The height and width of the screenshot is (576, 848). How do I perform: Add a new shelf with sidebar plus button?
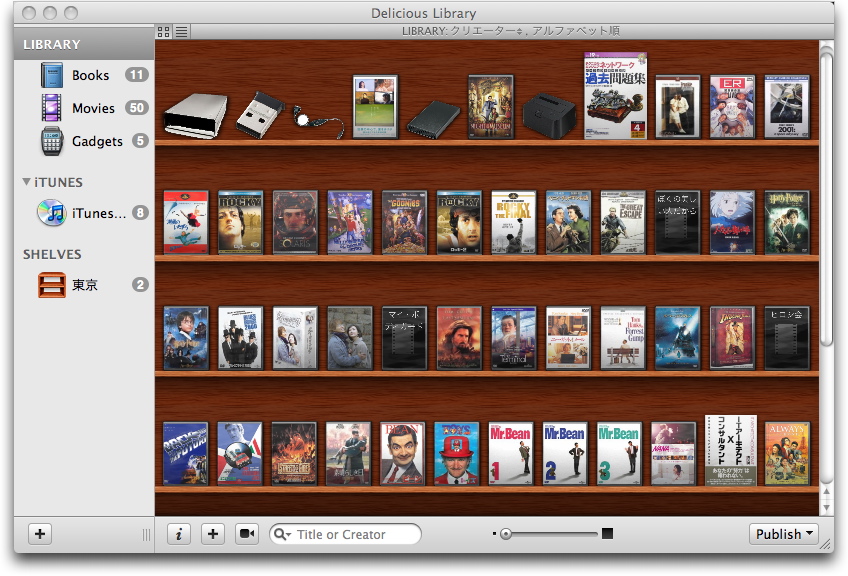tap(40, 534)
